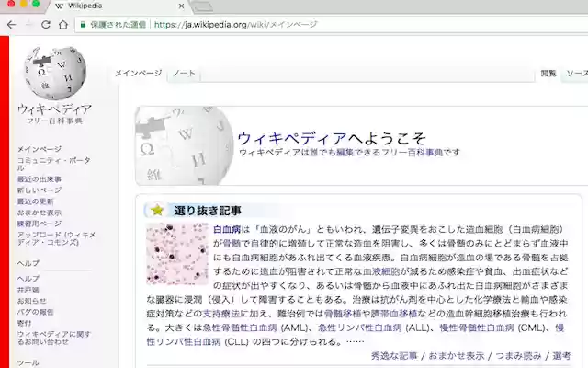Viewport: 588px width, 368px height.
Task: Click the Wikipedia globe logo in the sidebar
Action: point(55,73)
